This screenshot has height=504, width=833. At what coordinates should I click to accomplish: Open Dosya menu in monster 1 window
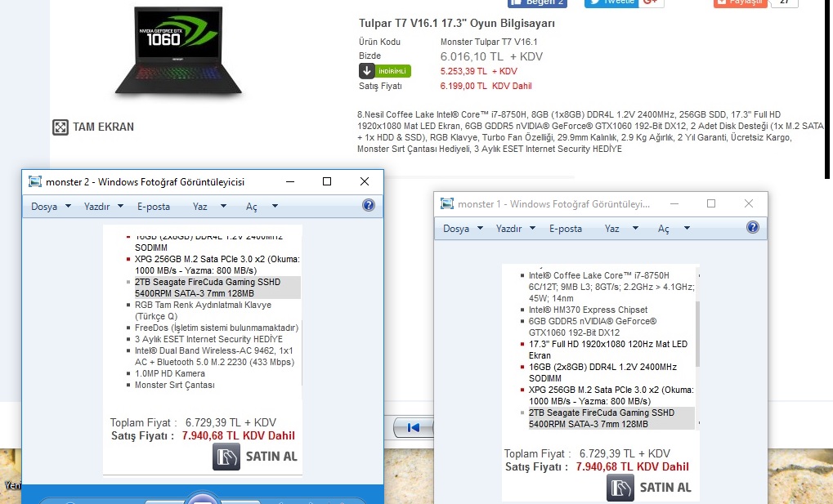pos(464,229)
